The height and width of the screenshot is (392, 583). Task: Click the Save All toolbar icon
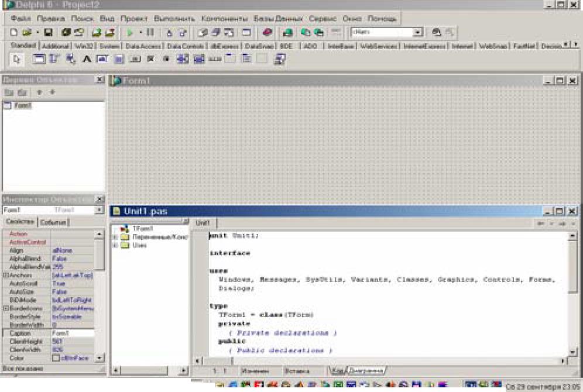[66, 33]
